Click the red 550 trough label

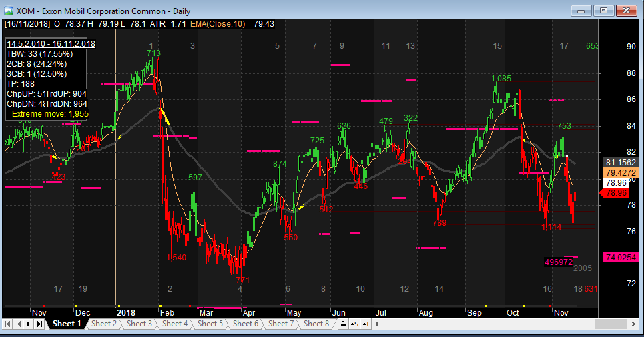[x=291, y=238]
